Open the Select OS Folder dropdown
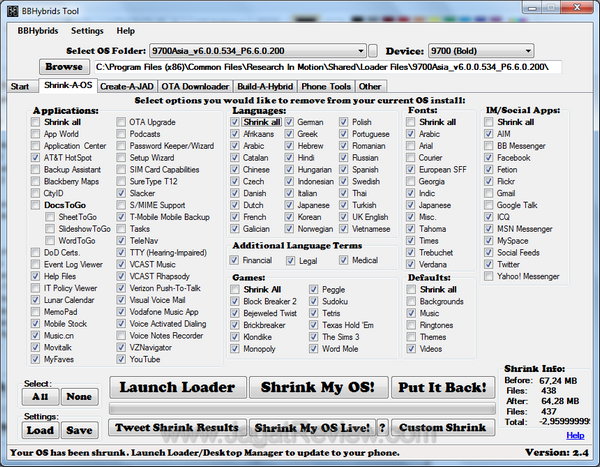600x467 pixels. tap(258, 51)
